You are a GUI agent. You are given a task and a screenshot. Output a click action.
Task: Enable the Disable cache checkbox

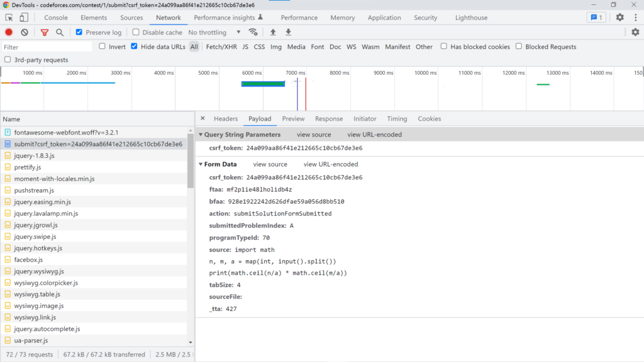136,32
